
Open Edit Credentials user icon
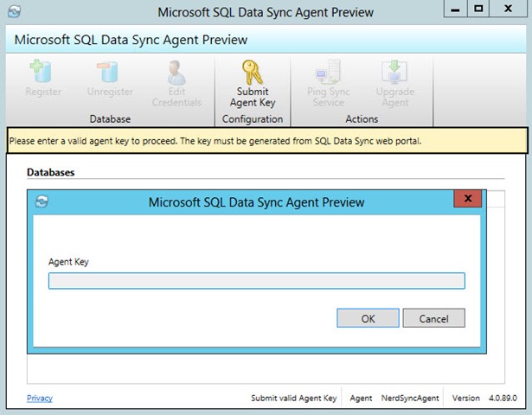(x=176, y=73)
